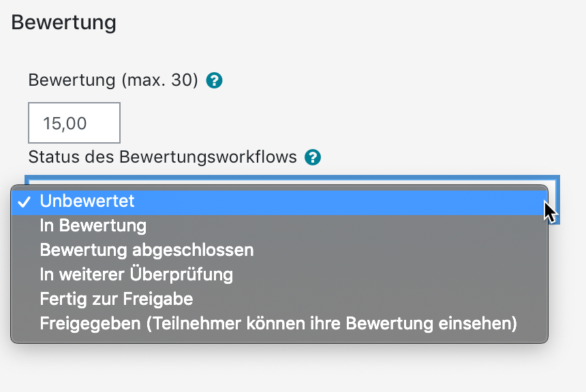Set status to Fertig zur Freigabe

tap(117, 299)
